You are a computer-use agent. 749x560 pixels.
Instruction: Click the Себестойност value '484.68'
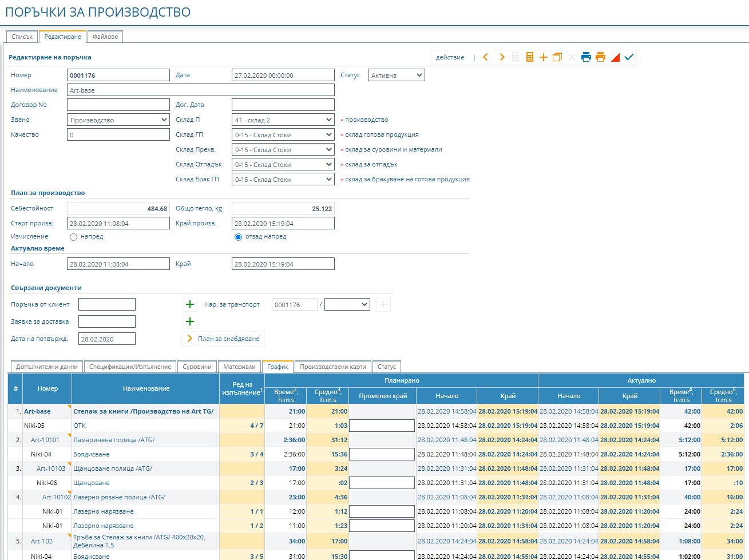(x=118, y=208)
